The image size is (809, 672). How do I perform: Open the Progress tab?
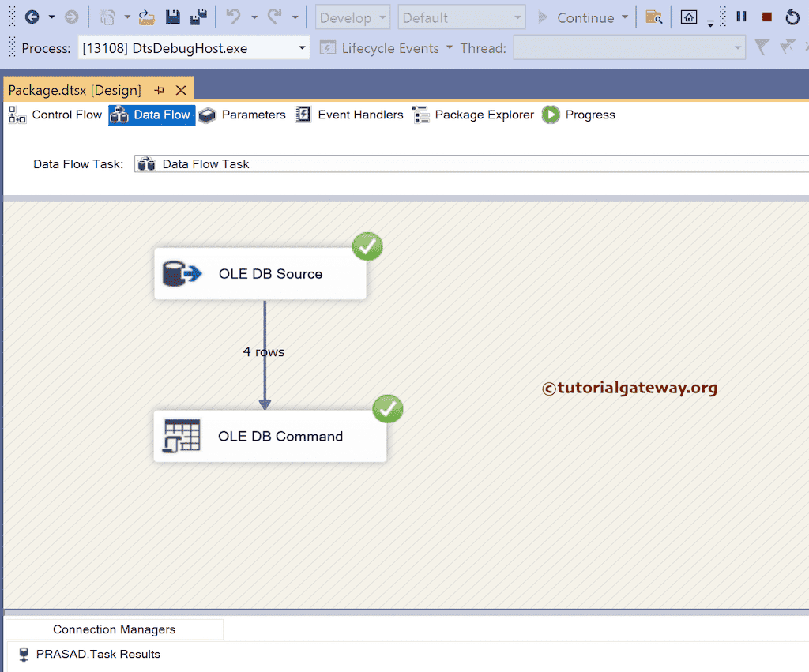(x=589, y=115)
